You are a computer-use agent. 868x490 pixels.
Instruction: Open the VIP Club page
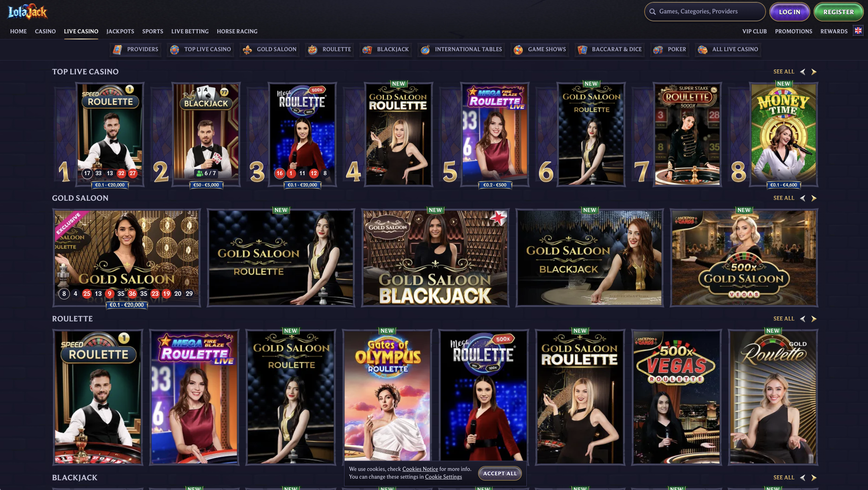pos(755,31)
